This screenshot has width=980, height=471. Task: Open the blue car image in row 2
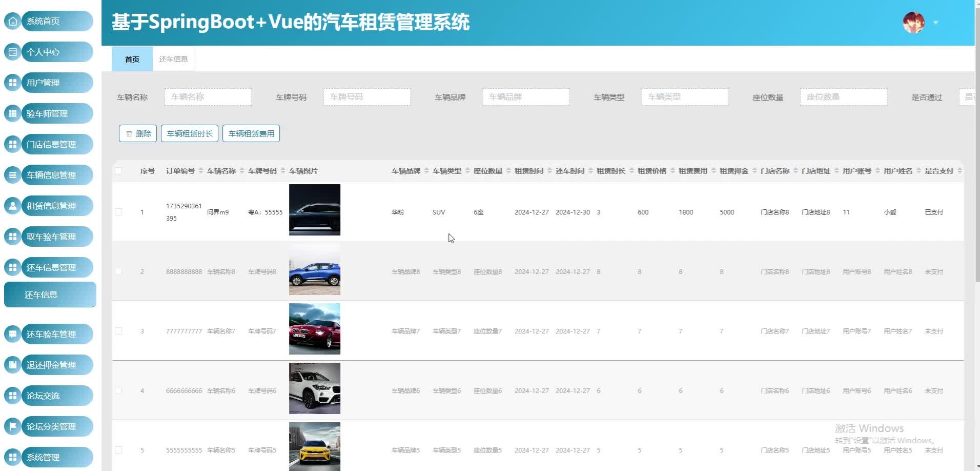click(315, 269)
